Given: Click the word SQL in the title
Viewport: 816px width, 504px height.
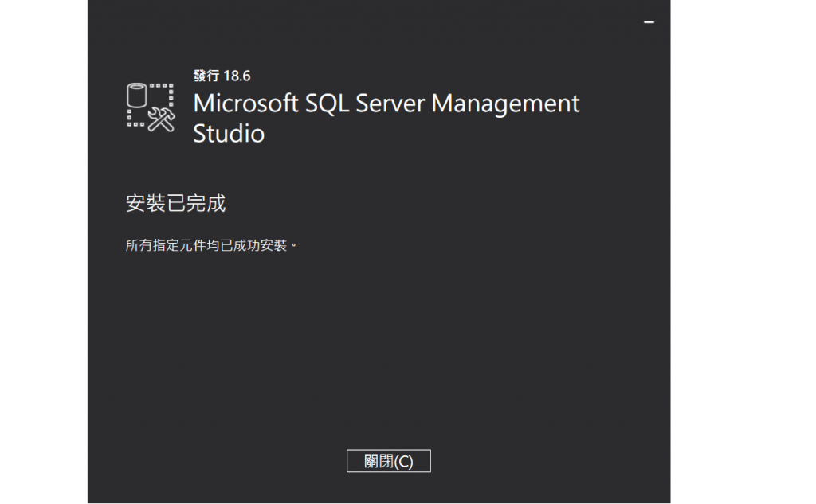Looking at the screenshot, I should pos(328,104).
